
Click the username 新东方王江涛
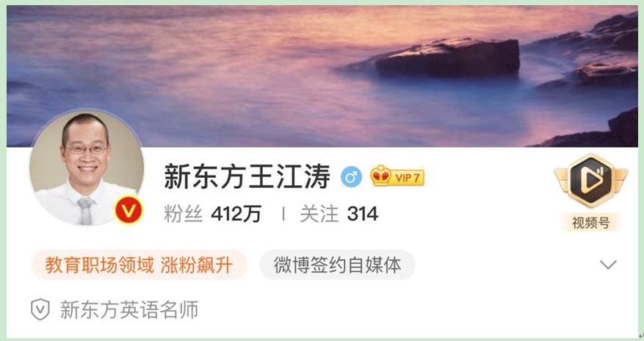[x=247, y=176]
